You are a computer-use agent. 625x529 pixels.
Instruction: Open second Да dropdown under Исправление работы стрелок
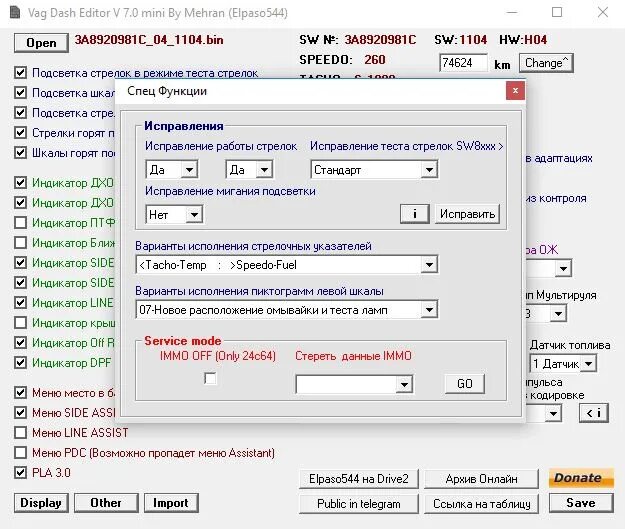coord(249,170)
